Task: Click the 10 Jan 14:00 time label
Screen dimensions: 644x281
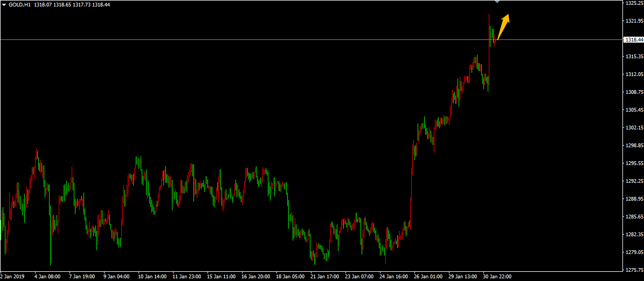Action: pyautogui.click(x=153, y=277)
